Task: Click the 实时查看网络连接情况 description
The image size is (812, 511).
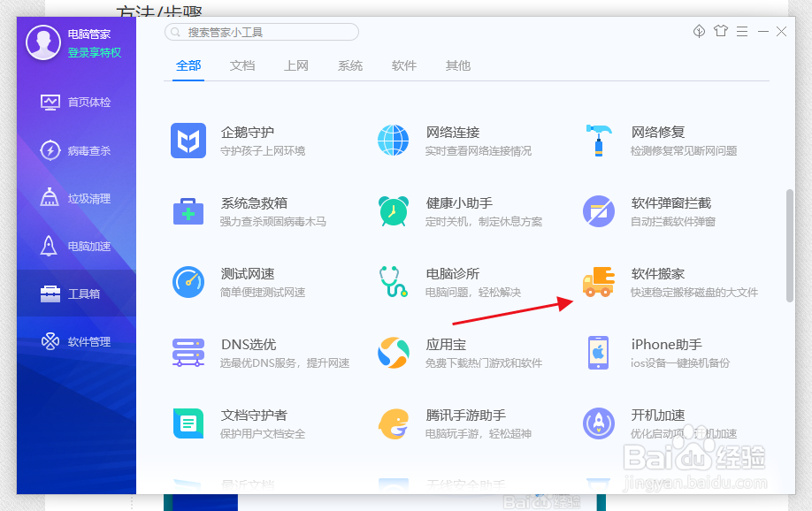Action: [478, 151]
